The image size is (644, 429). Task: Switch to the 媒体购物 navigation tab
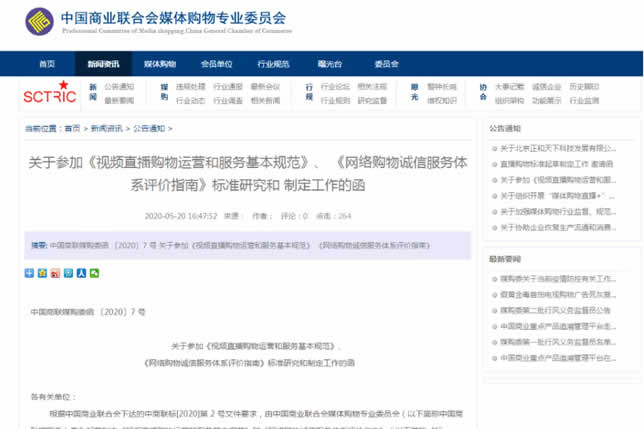[x=160, y=63]
